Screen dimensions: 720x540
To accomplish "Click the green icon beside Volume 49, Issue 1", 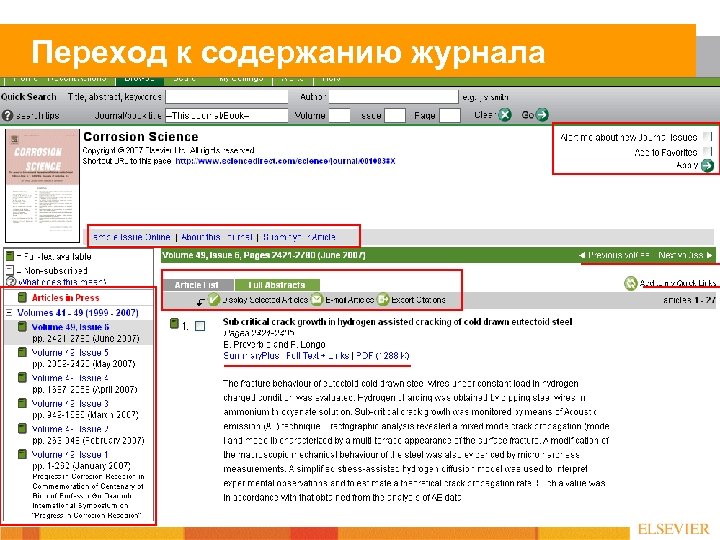I will click(22, 454).
